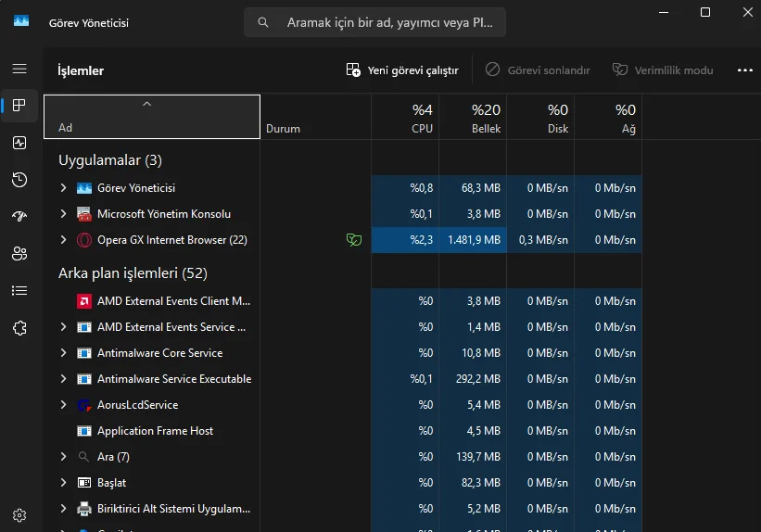Expand Opera GX Internet Browser group

[x=63, y=240]
